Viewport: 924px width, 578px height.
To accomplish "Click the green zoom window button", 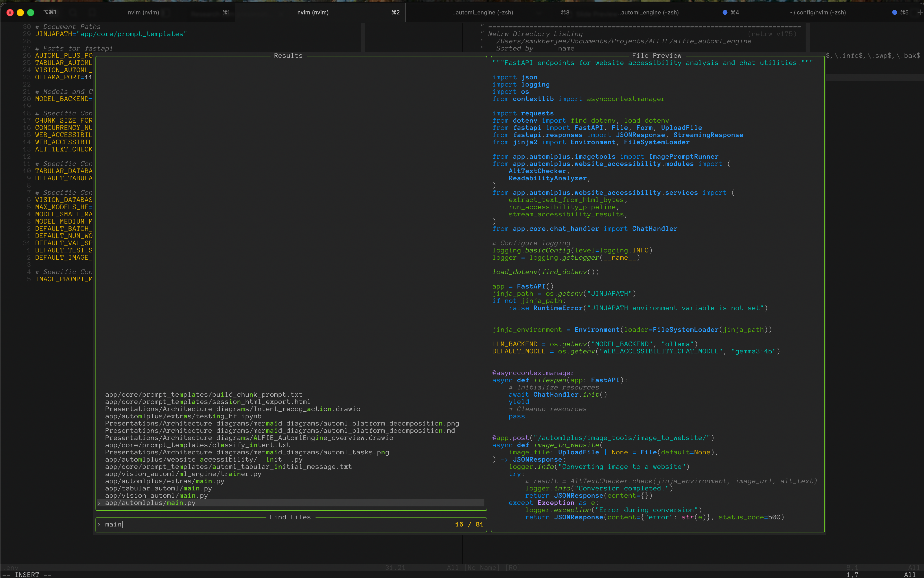I will tap(31, 12).
